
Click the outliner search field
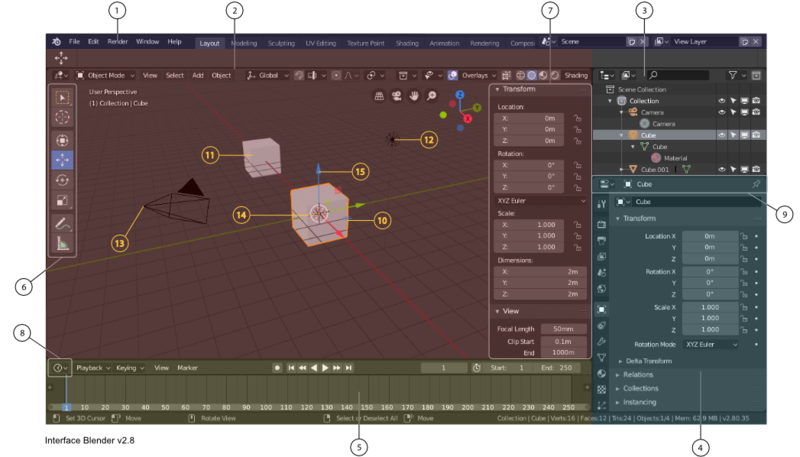pos(679,75)
